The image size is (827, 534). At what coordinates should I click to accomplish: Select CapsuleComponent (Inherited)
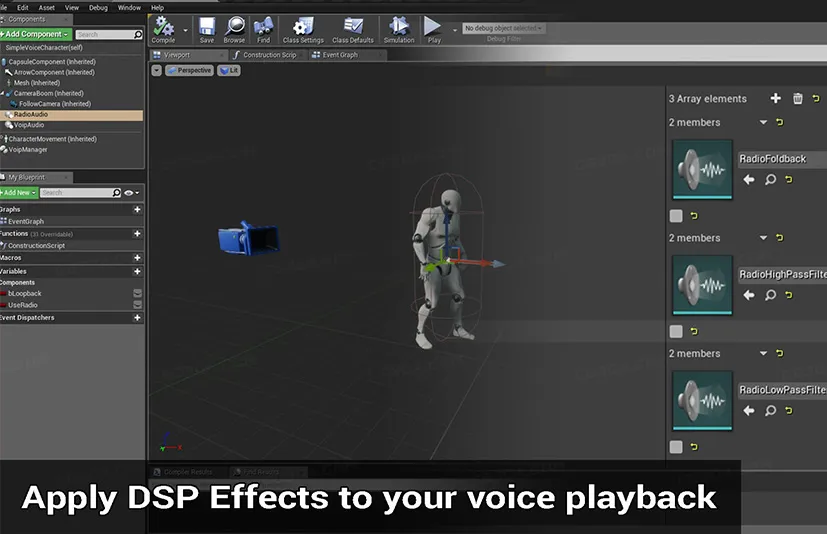(x=52, y=62)
